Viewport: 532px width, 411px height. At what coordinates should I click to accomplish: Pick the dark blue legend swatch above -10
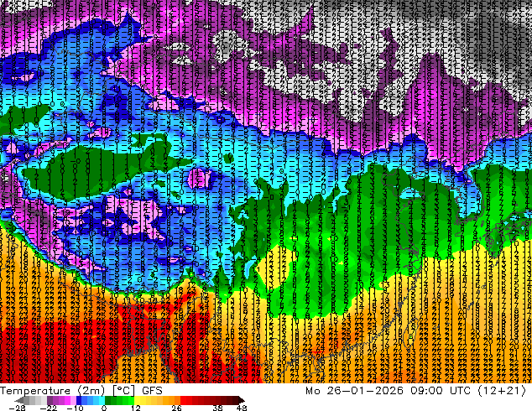(x=79, y=400)
